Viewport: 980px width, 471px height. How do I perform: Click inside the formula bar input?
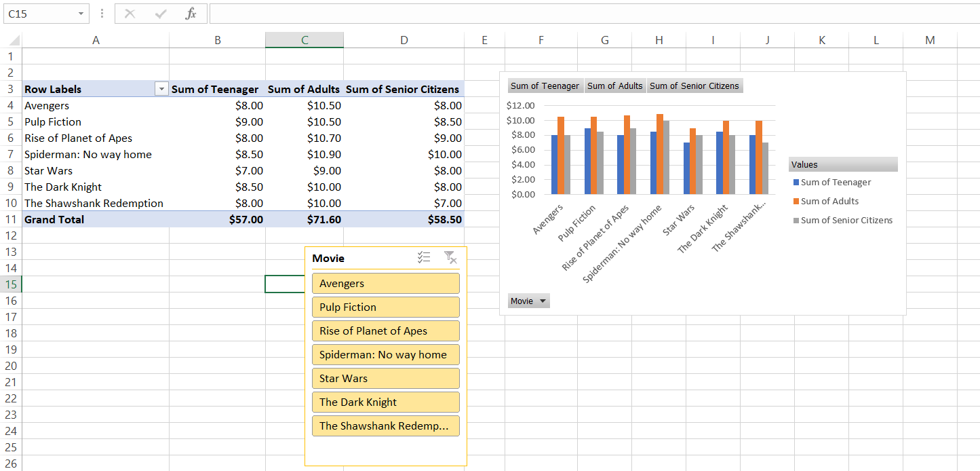(x=590, y=14)
